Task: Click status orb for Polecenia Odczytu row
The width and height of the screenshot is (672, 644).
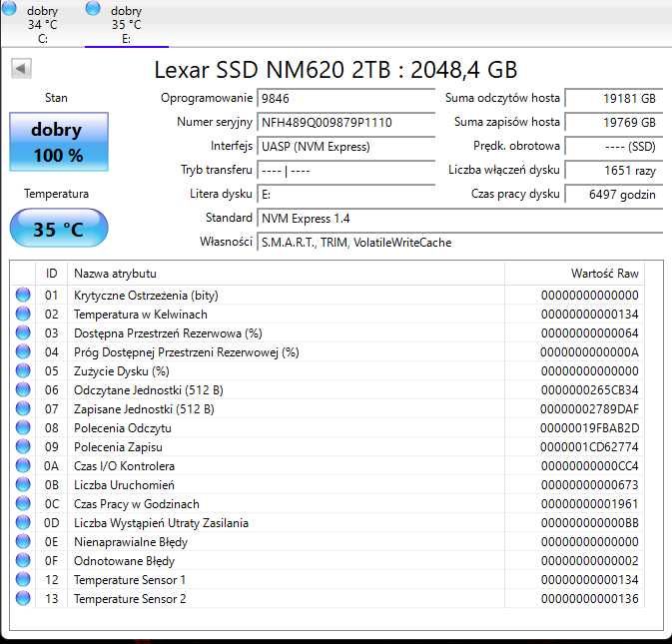Action: (23, 427)
